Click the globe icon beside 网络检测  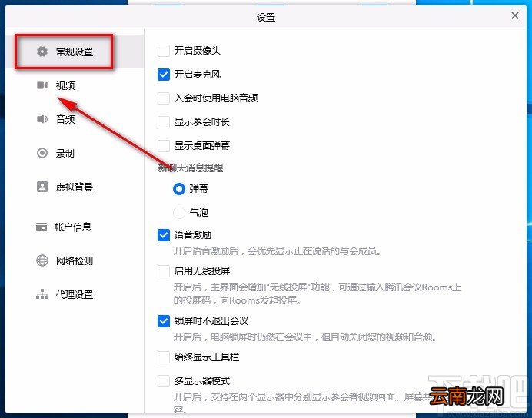(x=42, y=260)
